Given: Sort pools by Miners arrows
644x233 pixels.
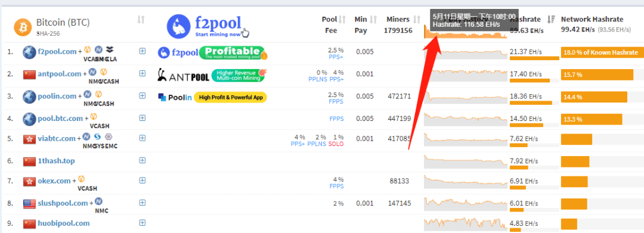Looking at the screenshot, I should point(416,19).
